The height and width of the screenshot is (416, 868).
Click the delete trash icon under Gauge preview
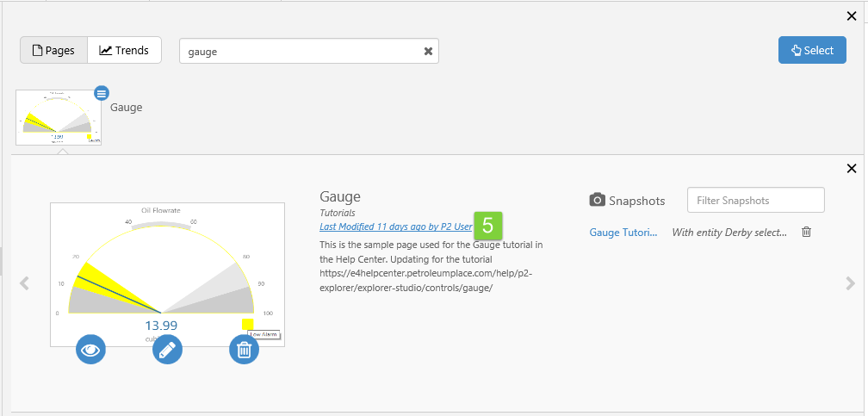pyautogui.click(x=244, y=349)
